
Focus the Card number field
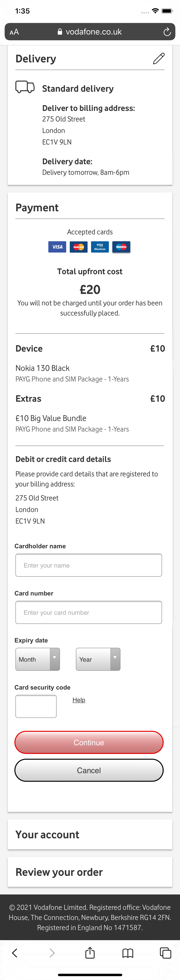coord(89,612)
